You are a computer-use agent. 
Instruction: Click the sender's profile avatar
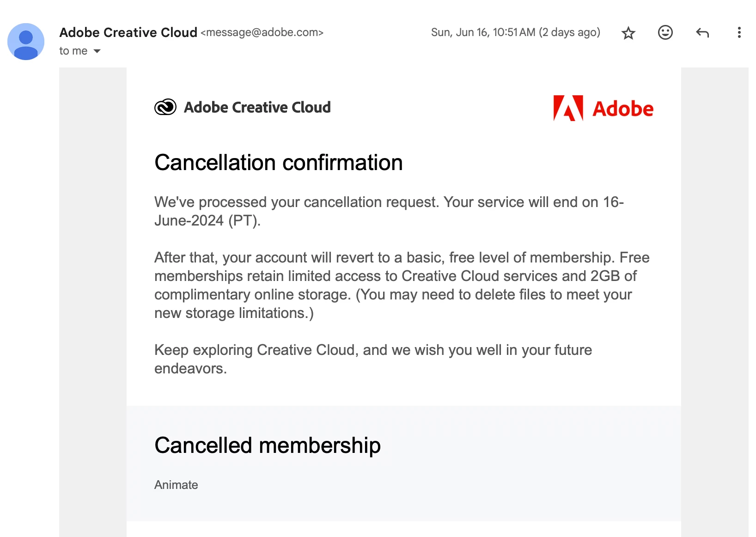pos(26,42)
